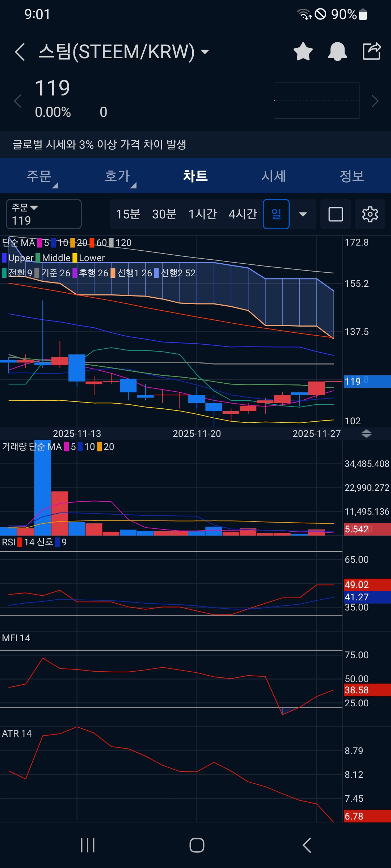Image resolution: width=391 pixels, height=868 pixels.
Task: Tap RSI 14 indicator label
Action: pos(18,542)
